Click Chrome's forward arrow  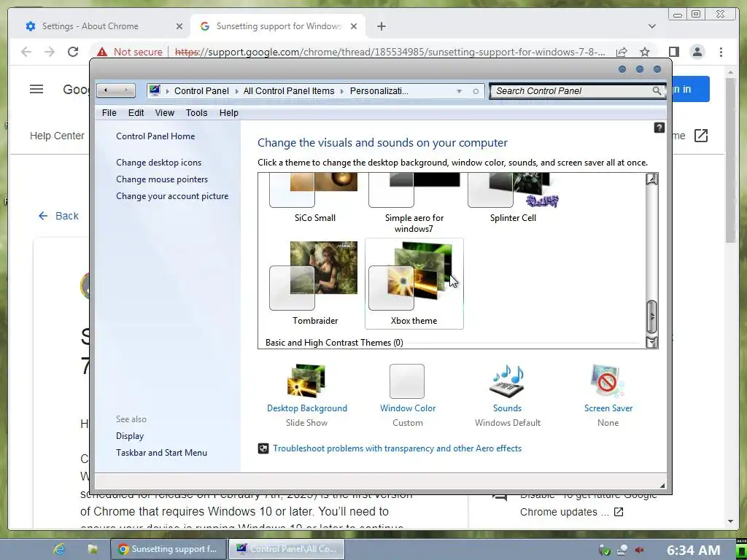click(49, 52)
